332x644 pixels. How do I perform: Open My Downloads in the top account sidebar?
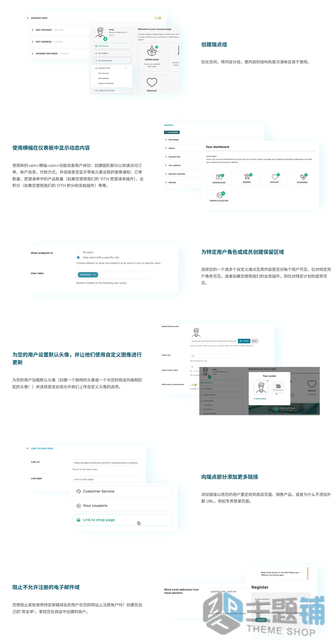[x=112, y=60]
